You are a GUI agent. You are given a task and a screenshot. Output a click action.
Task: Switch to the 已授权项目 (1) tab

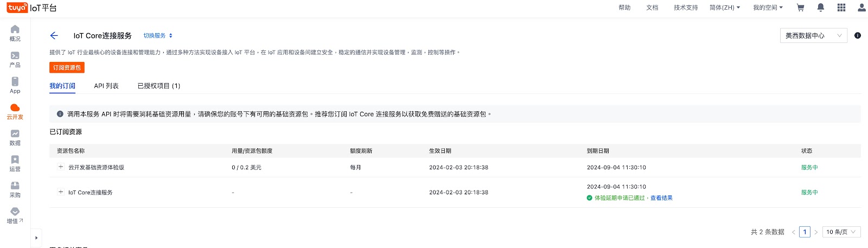click(159, 86)
